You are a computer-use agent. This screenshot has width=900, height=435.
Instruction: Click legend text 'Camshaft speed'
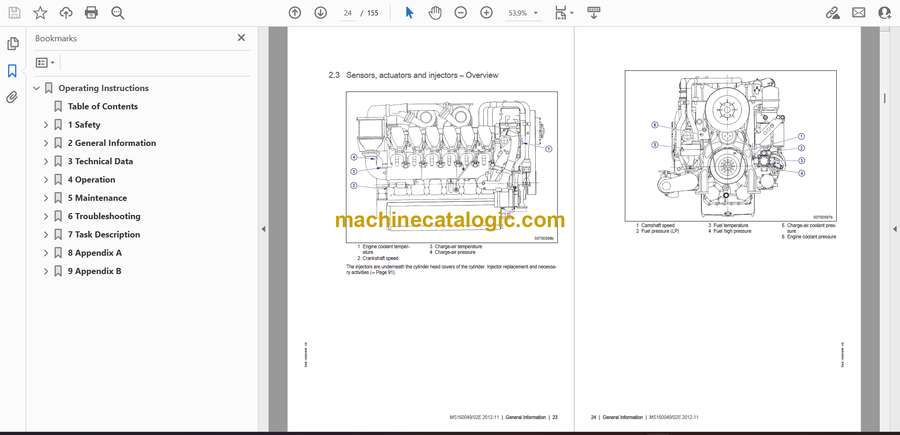(x=658, y=226)
